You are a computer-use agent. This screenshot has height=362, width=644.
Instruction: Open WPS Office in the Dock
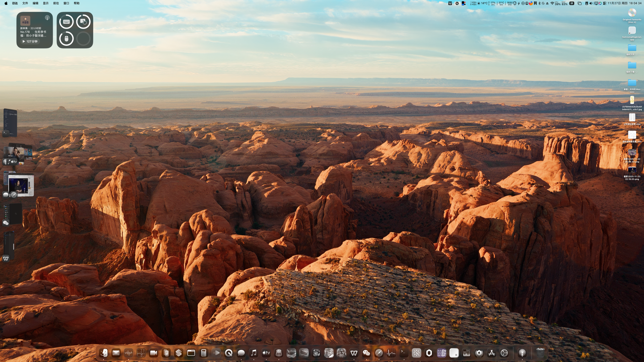click(x=354, y=353)
